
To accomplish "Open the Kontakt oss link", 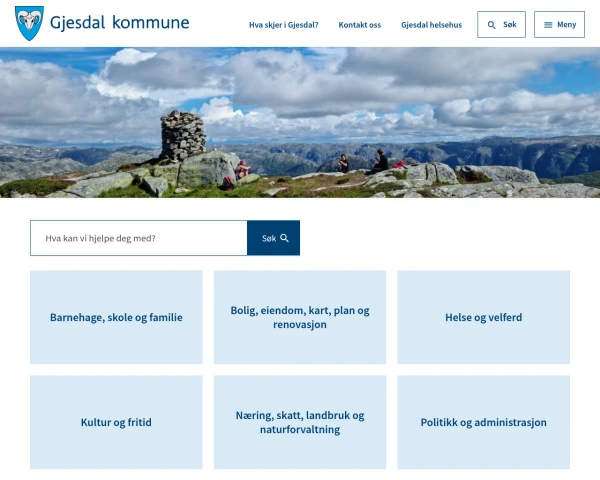I will point(360,25).
